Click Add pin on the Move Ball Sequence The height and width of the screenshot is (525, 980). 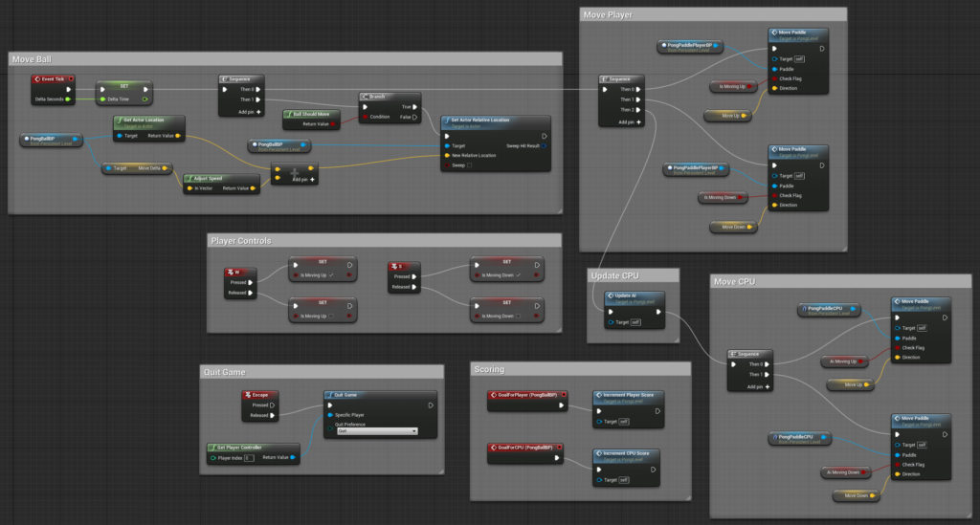[250, 112]
